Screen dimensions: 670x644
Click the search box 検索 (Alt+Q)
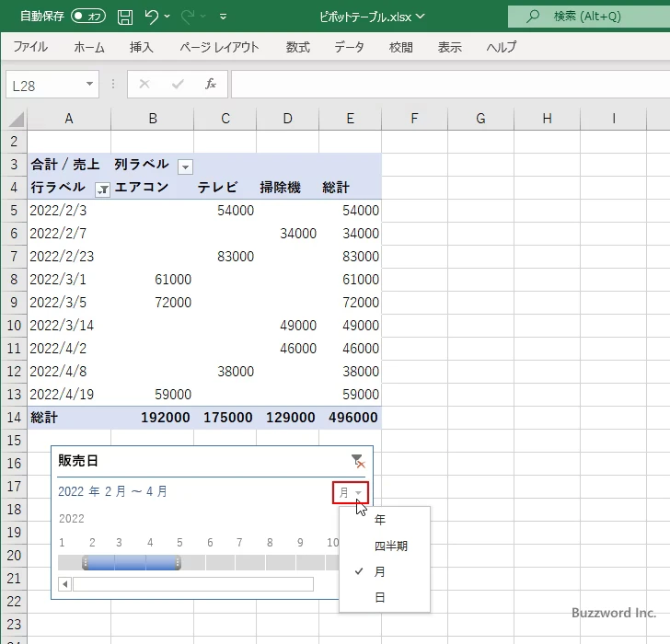click(589, 17)
